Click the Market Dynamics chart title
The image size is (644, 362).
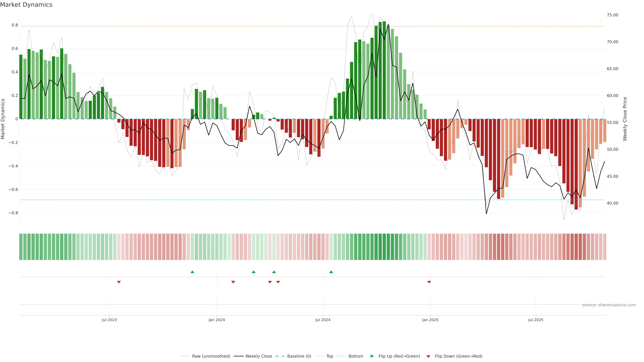(x=26, y=5)
